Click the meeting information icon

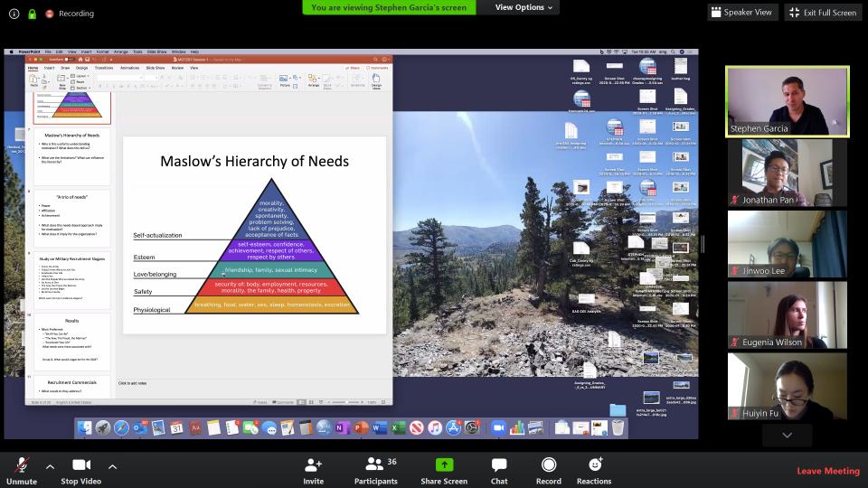tap(13, 14)
